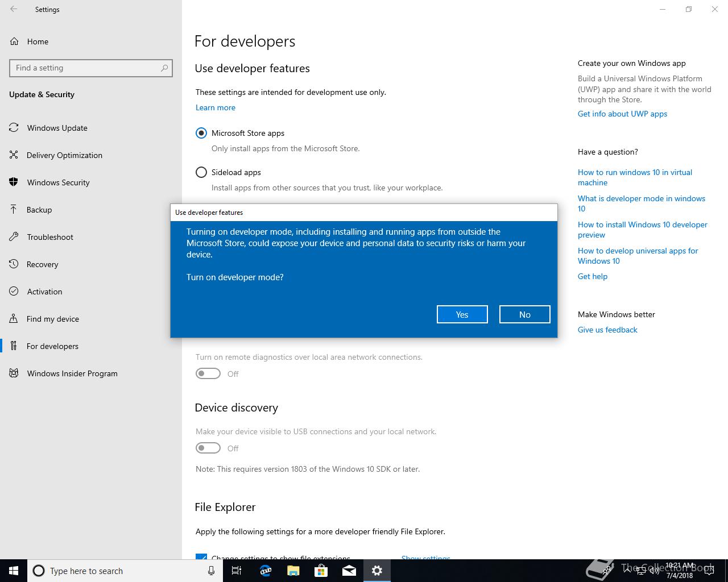The image size is (728, 582).
Task: Click the For developers sidebar icon
Action: pos(14,346)
